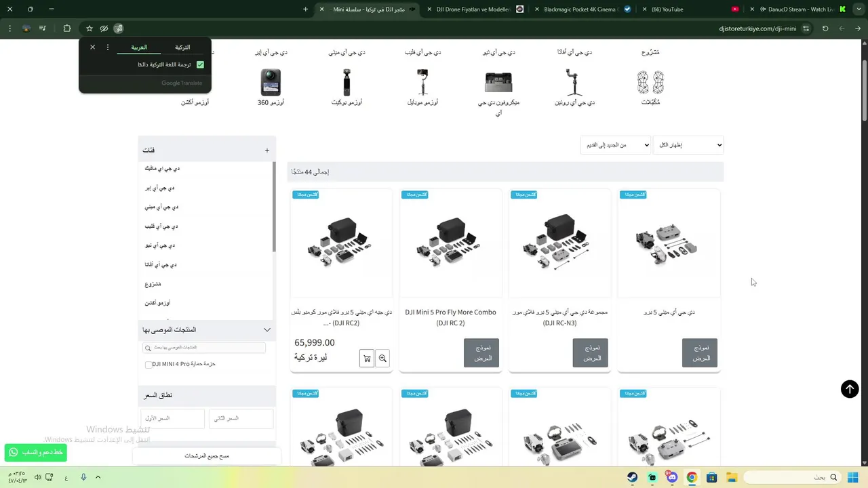868x488 pixels.
Task: Select DJI Air in sidebar category list
Action: pyautogui.click(x=160, y=188)
